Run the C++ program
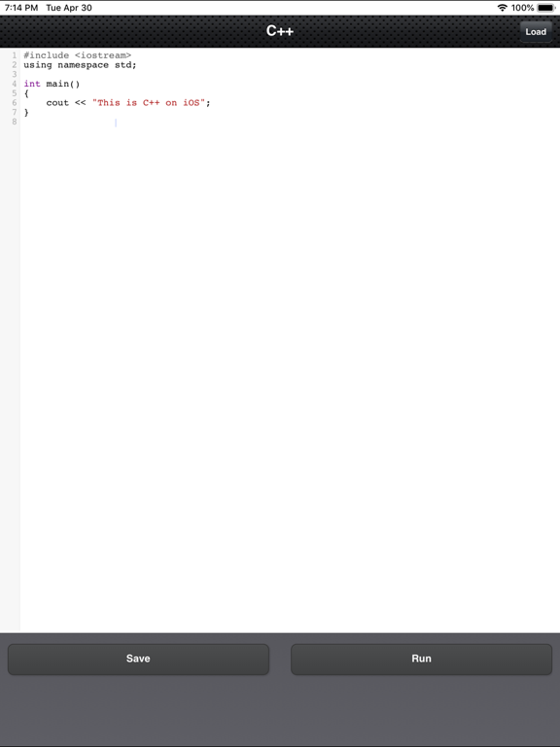This screenshot has height=747, width=560. pyautogui.click(x=421, y=658)
